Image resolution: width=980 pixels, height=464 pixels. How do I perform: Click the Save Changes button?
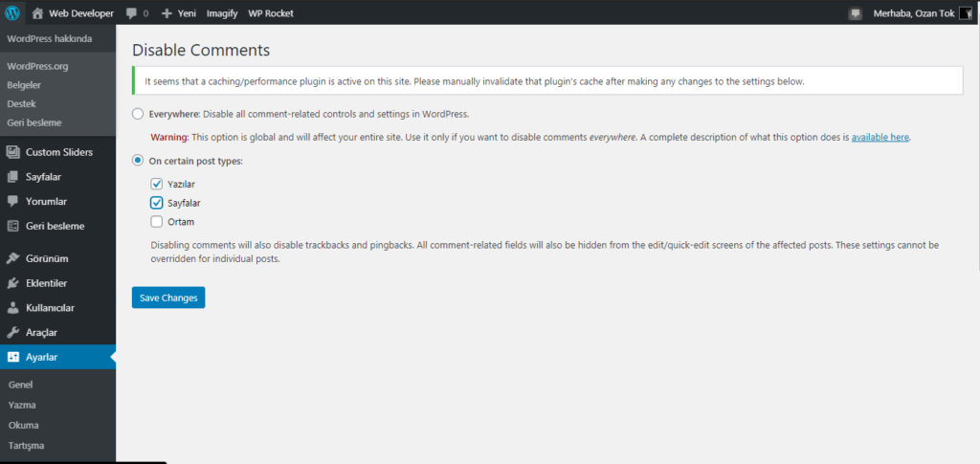(x=168, y=298)
